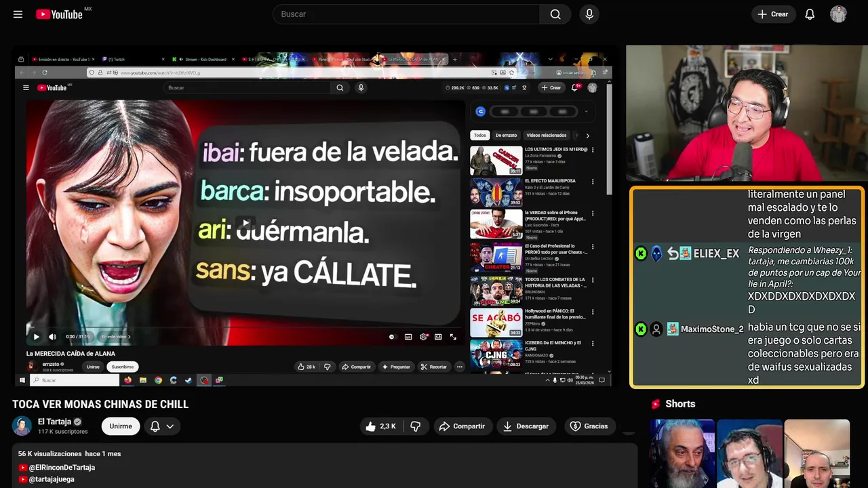
Task: Show more filter chips with the right arrow
Action: click(587, 136)
